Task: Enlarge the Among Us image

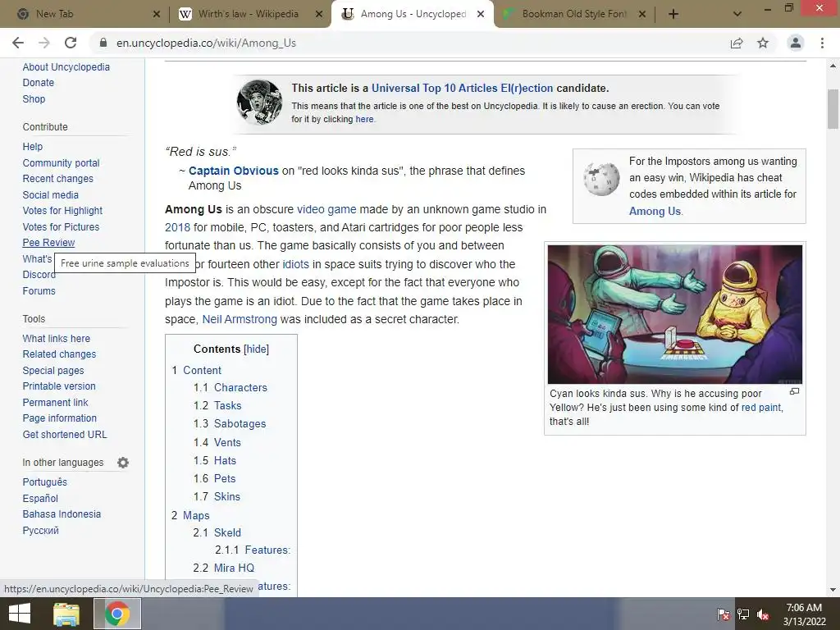Action: tap(794, 391)
